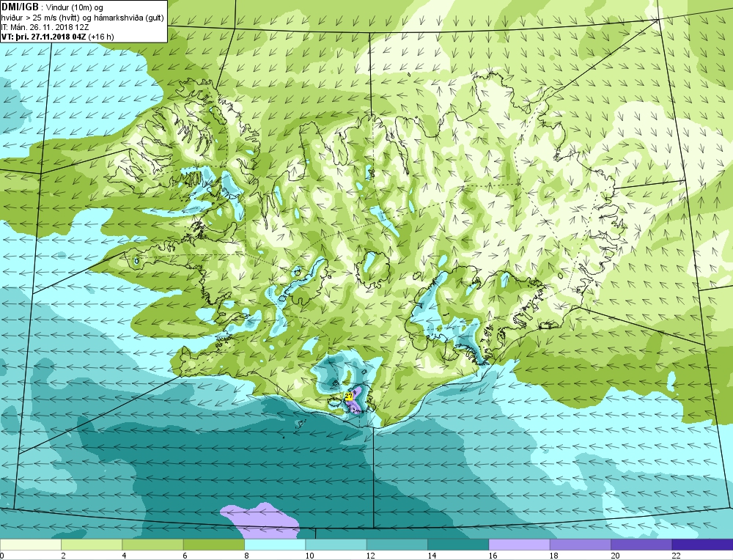Viewport: 733px width, 560px height.
Task: Click the legend scale value '22'
Action: pyautogui.click(x=676, y=556)
